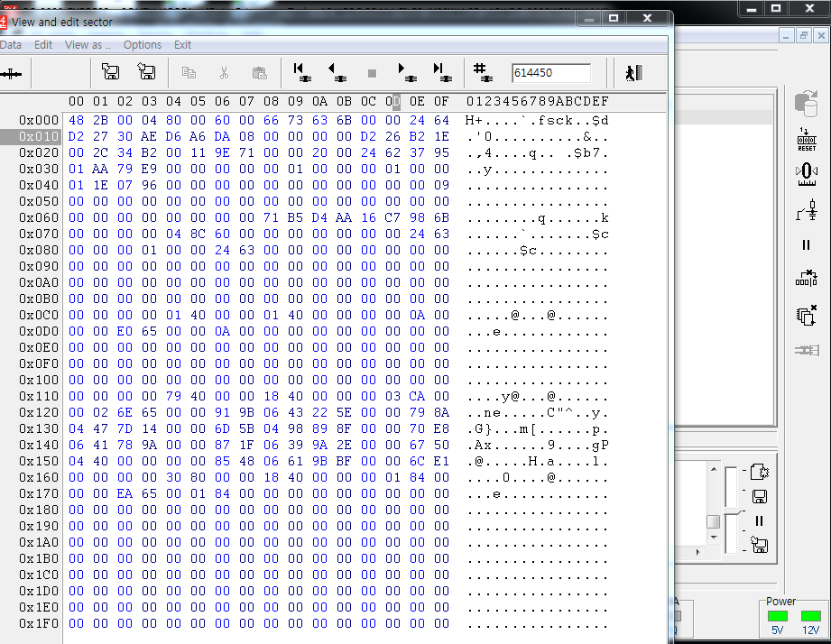Click the go-to sector number hash icon

pos(483,72)
